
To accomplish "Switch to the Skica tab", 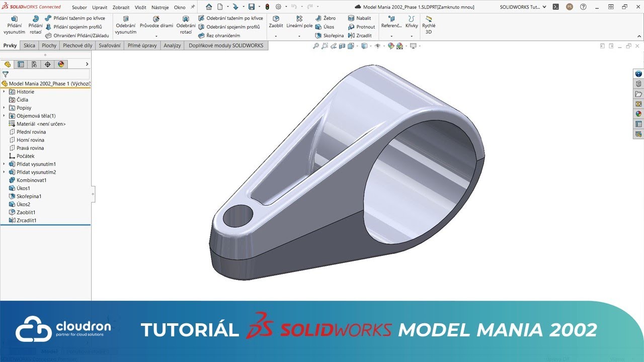I will [x=30, y=45].
